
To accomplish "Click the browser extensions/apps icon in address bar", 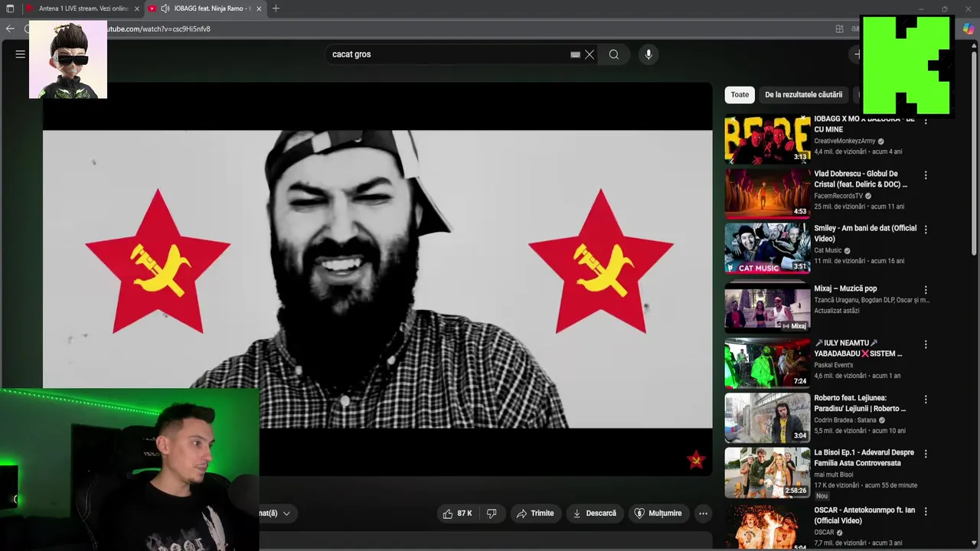I will [x=840, y=29].
